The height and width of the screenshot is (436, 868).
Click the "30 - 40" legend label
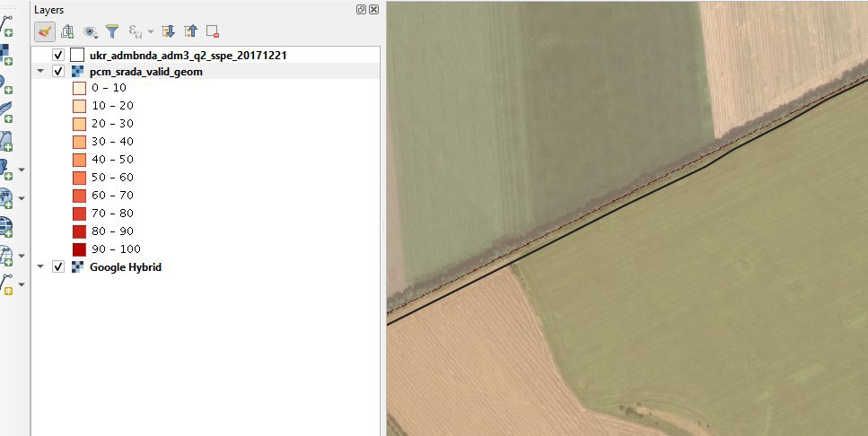pyautogui.click(x=112, y=141)
